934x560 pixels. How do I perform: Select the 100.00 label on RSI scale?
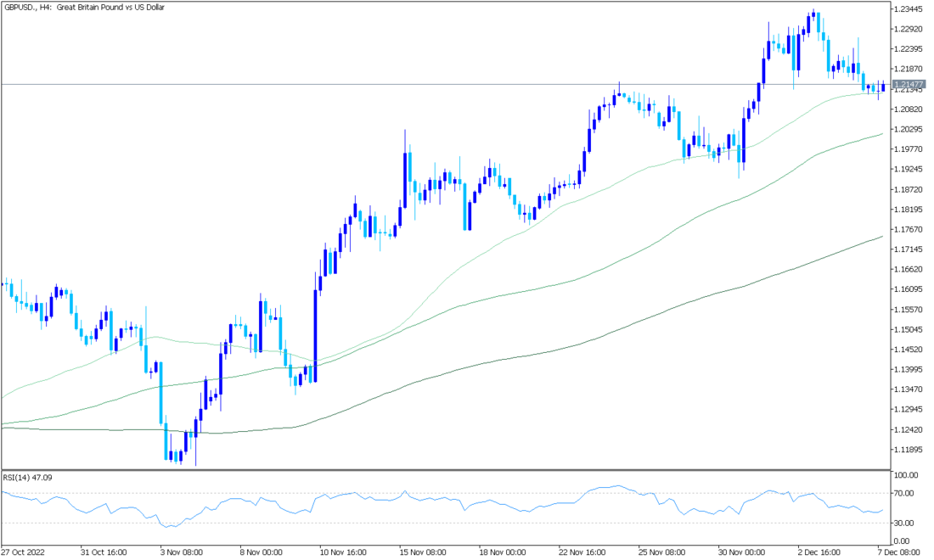tap(903, 476)
